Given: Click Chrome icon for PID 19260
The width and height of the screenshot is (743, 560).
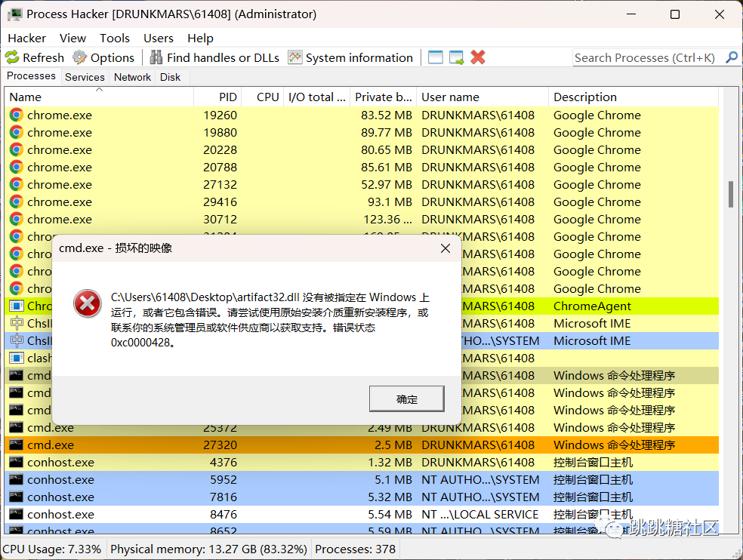Looking at the screenshot, I should pos(17,115).
